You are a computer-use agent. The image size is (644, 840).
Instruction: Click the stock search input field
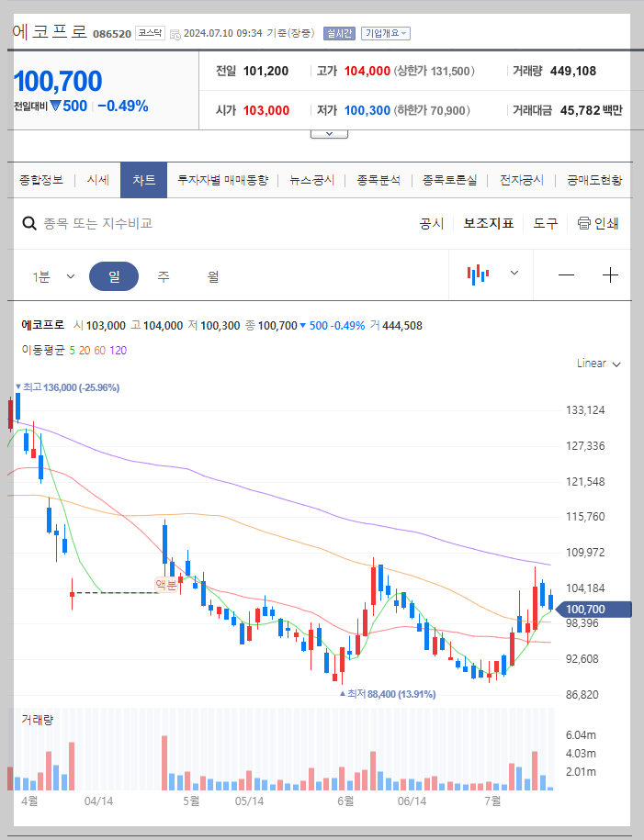(98, 223)
